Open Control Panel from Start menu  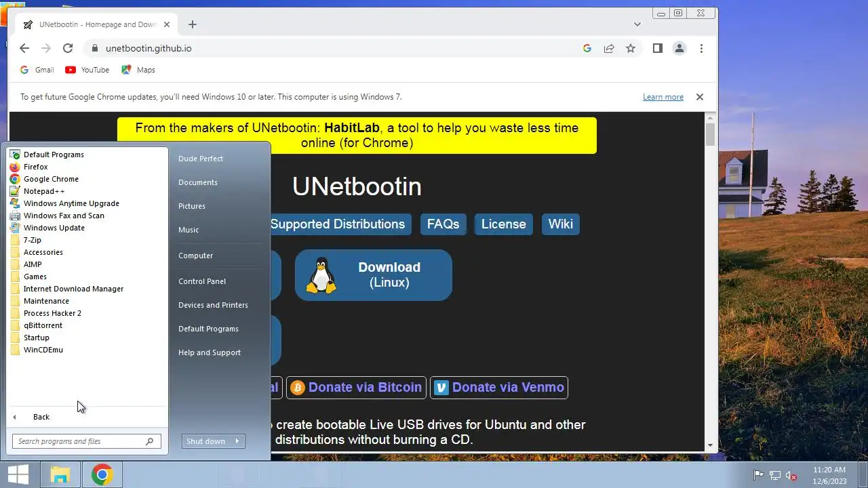(202, 281)
